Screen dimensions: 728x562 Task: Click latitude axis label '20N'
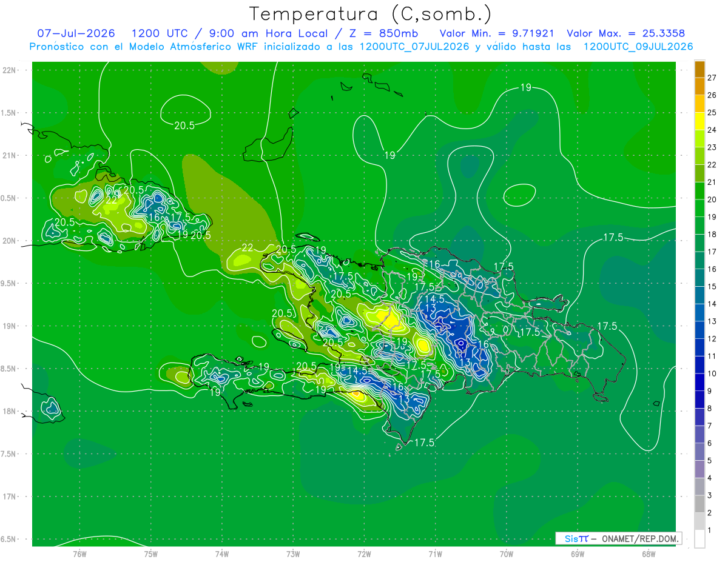[10, 241]
